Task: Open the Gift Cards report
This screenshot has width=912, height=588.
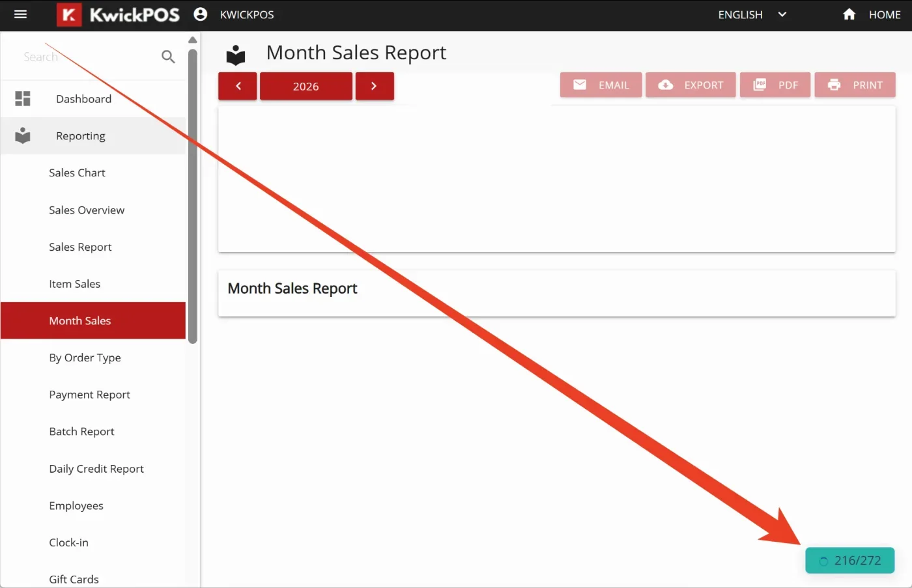Action: (x=93, y=579)
